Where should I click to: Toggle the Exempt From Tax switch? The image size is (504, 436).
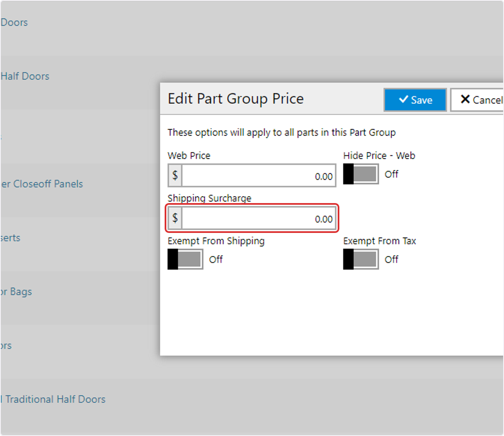(x=361, y=259)
